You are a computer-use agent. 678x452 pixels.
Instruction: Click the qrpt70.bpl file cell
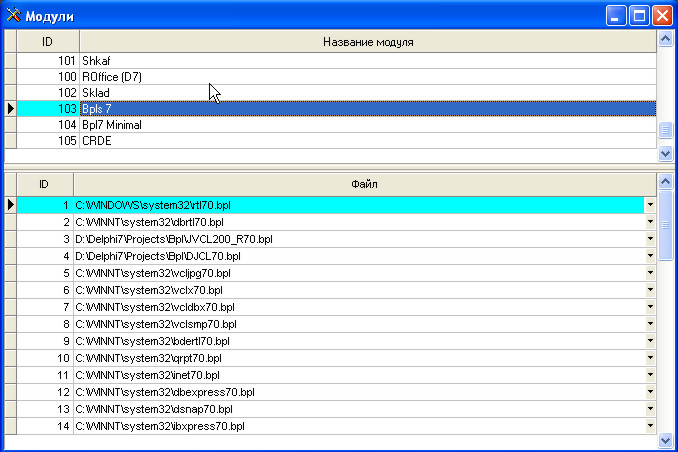coord(358,358)
